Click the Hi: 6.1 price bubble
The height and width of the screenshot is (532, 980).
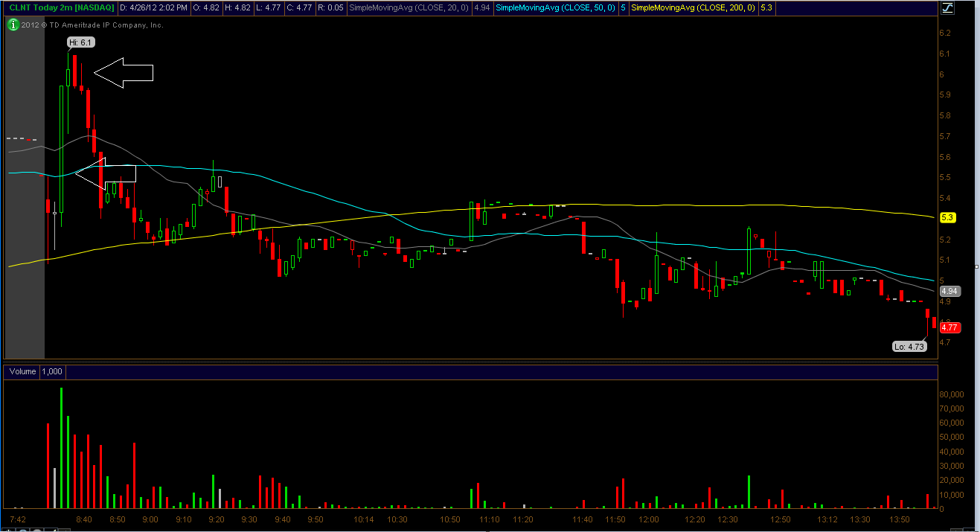pos(80,43)
